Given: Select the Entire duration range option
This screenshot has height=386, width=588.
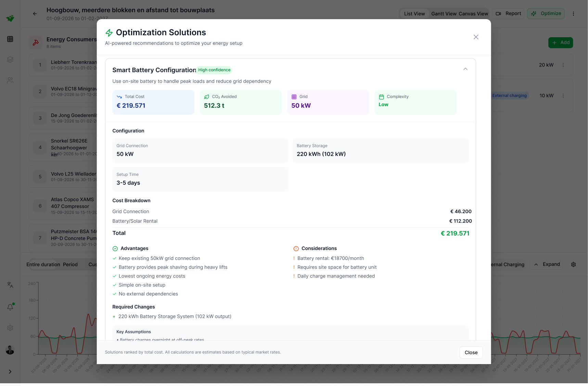Looking at the screenshot, I should tap(43, 265).
